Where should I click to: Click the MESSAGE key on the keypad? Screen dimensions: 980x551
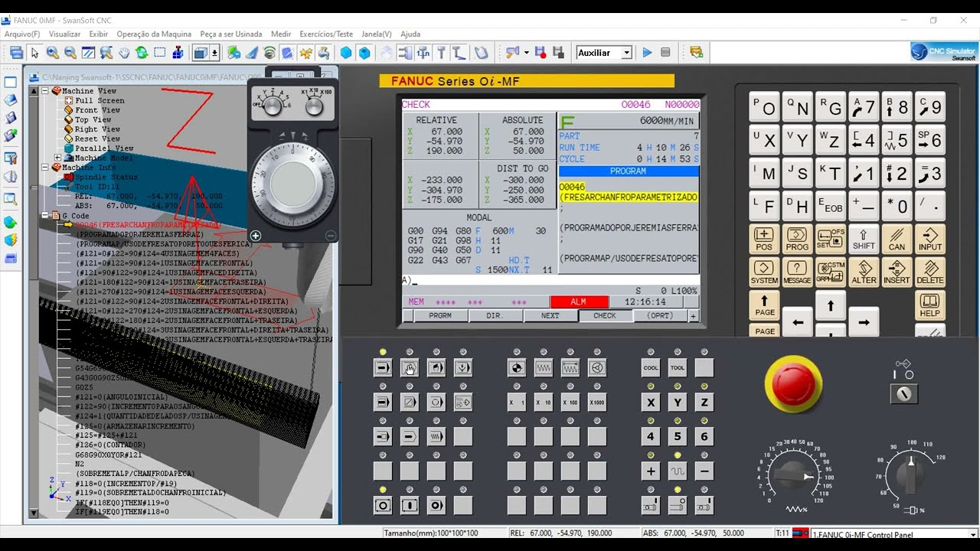click(x=797, y=272)
